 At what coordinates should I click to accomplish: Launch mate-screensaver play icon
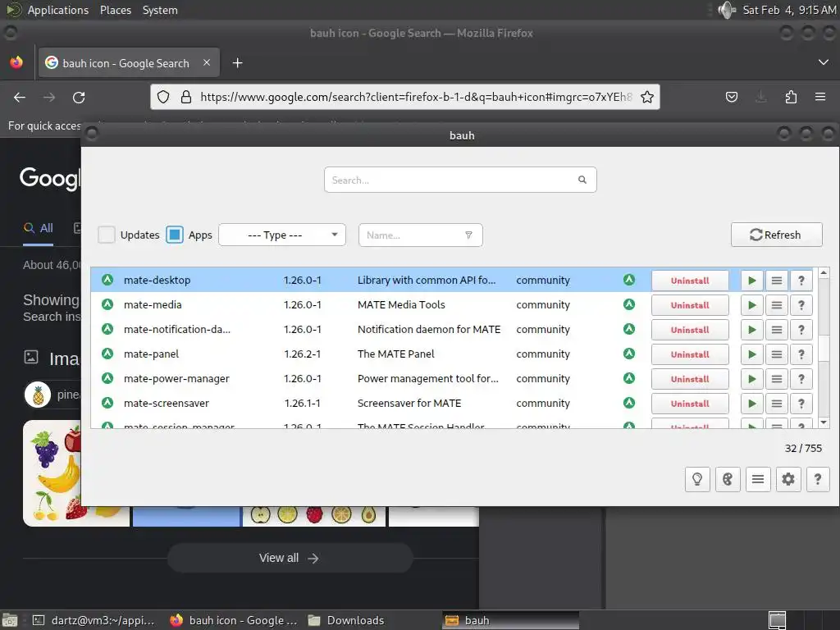[x=751, y=404]
